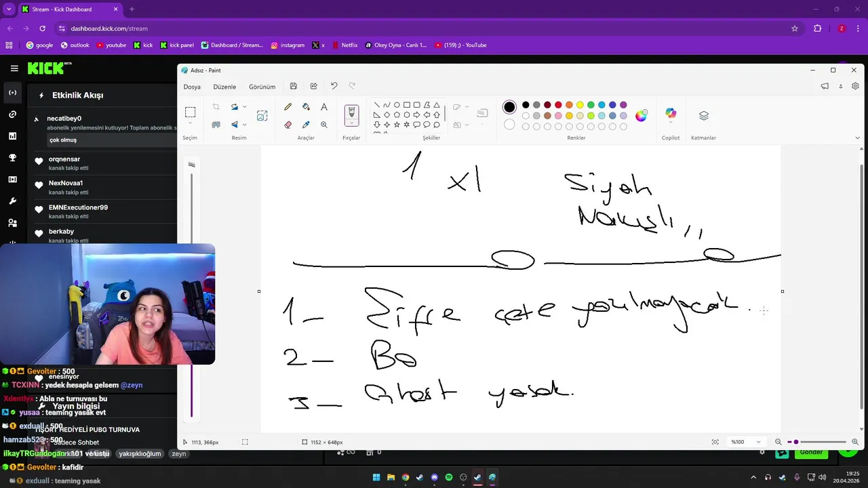Expand the rotate options dropdown

(x=245, y=107)
